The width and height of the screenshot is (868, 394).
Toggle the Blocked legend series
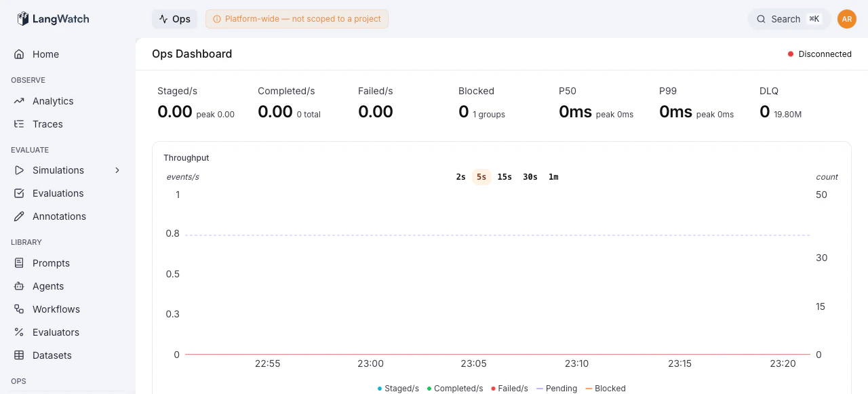tap(606, 389)
